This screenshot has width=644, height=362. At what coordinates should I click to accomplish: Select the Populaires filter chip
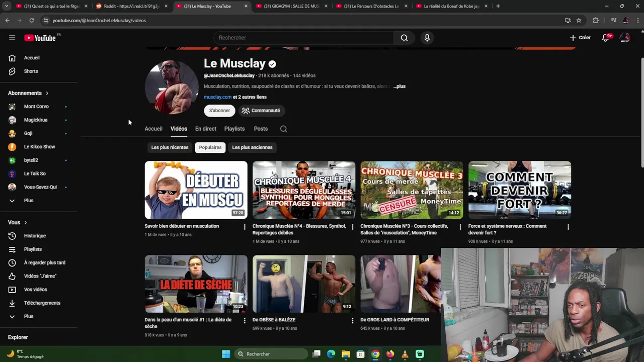210,147
